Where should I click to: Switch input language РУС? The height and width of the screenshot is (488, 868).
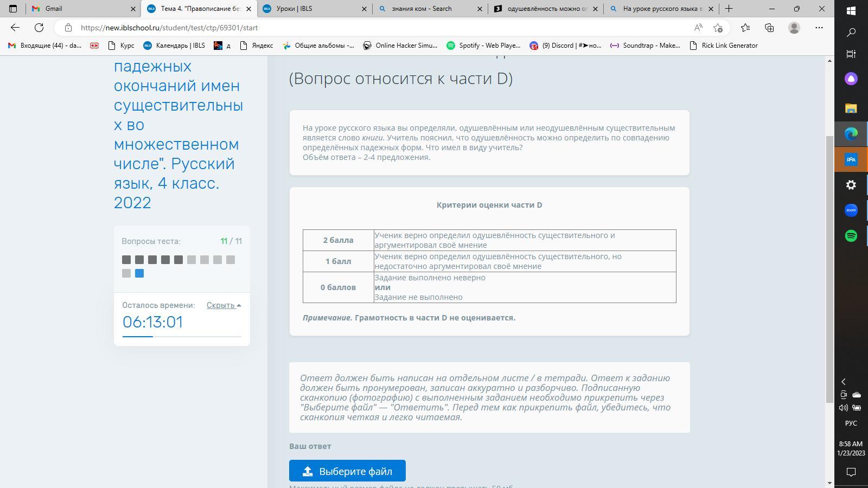[x=851, y=423]
